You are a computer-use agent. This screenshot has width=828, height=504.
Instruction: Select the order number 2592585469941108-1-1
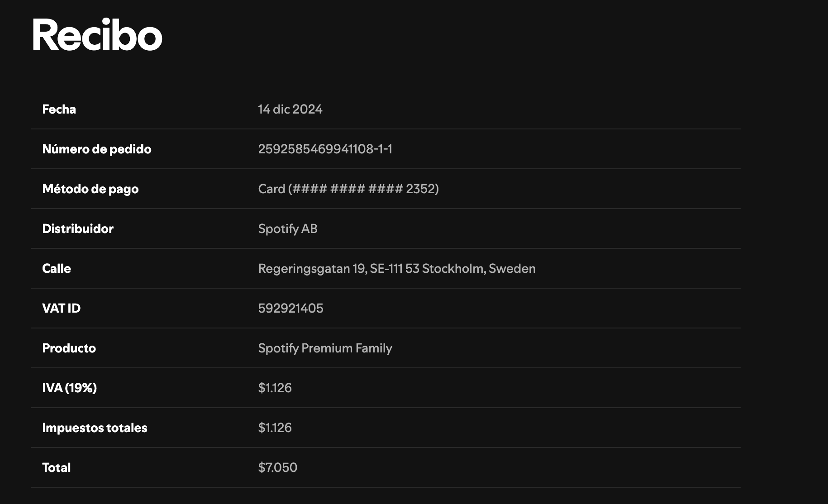point(325,149)
